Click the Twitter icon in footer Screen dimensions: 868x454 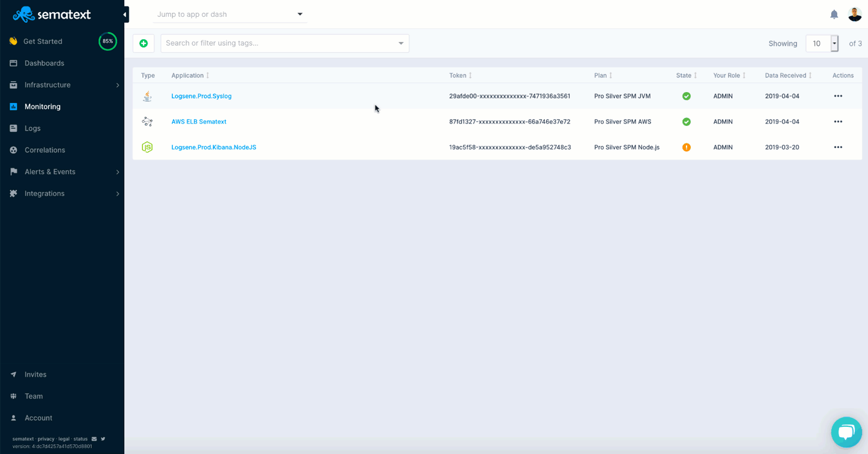[x=103, y=439]
